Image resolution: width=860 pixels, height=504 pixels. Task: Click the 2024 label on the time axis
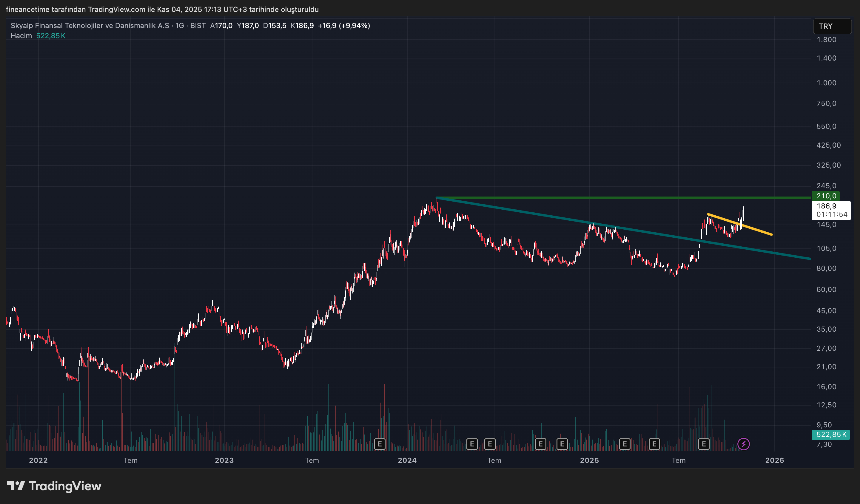click(x=407, y=460)
